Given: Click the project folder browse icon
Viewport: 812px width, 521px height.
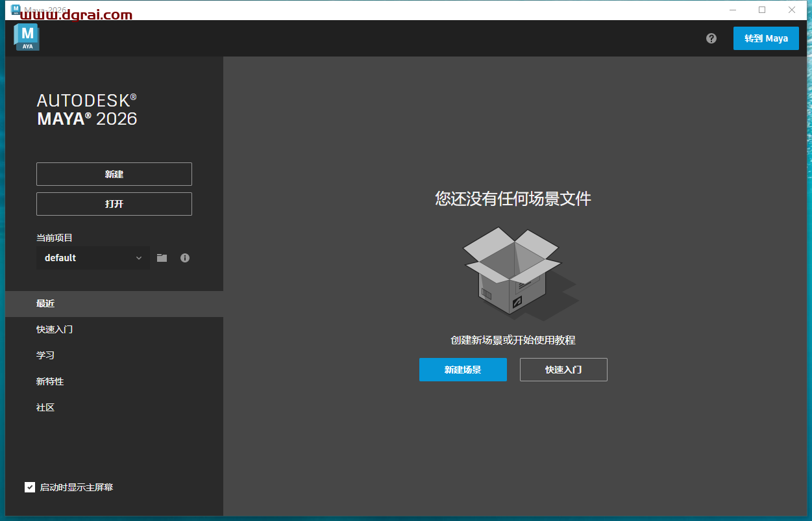Looking at the screenshot, I should point(162,258).
